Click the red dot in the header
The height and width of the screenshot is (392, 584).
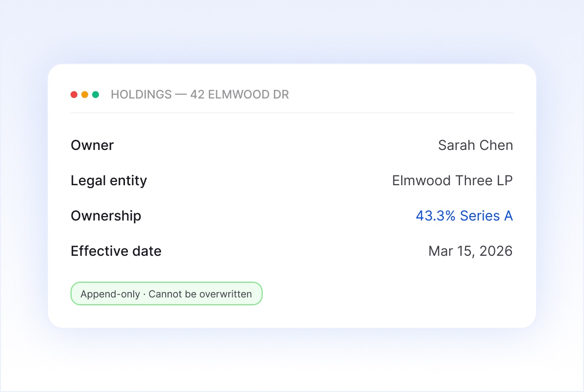pyautogui.click(x=74, y=95)
